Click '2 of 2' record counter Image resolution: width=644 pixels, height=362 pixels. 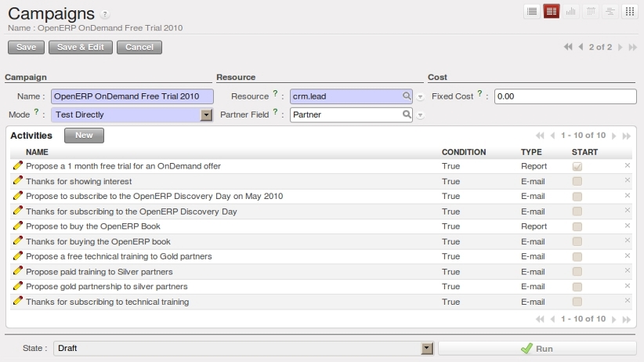tap(600, 47)
